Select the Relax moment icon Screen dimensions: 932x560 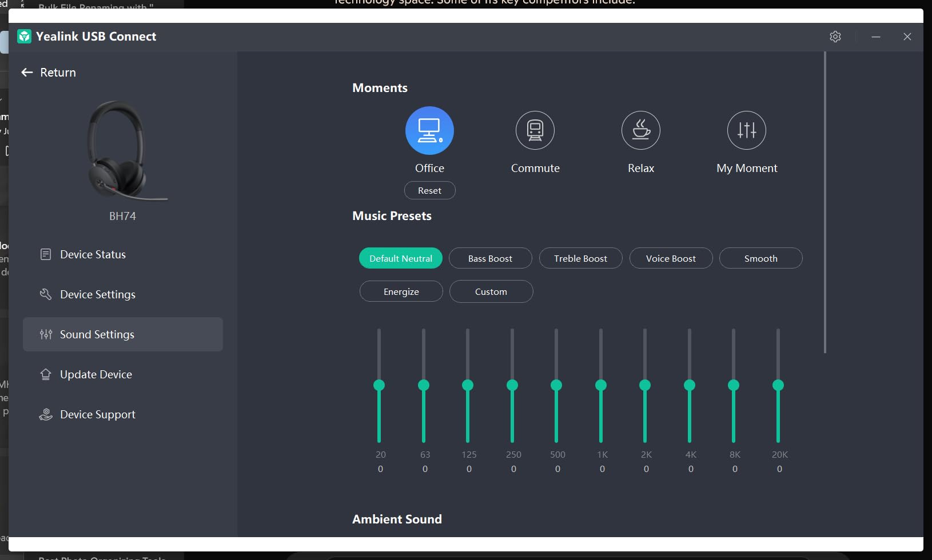click(641, 130)
